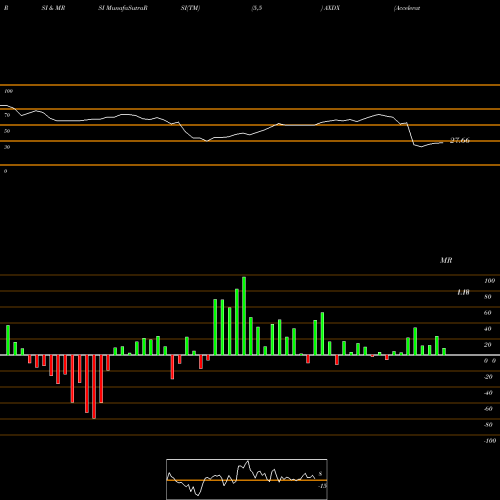Screen dimensions: 500x500
Task: Open the mini overview chart thumbnail
Action: tap(247, 479)
